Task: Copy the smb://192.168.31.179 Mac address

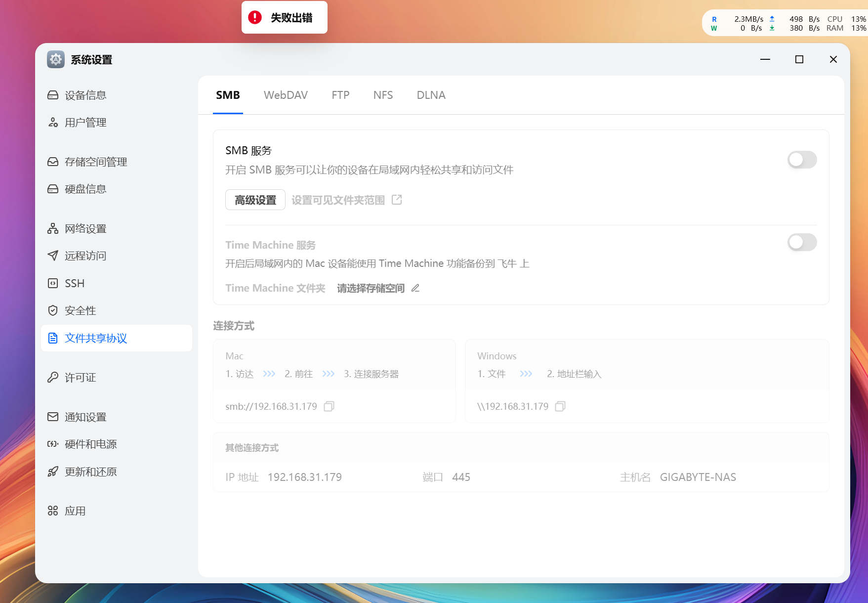Action: pyautogui.click(x=329, y=406)
